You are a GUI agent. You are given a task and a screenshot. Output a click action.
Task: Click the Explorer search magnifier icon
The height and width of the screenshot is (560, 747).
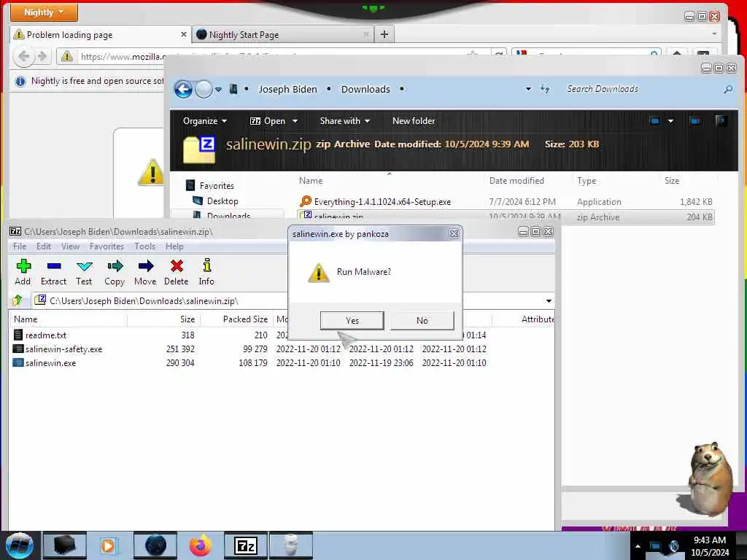pyautogui.click(x=728, y=89)
